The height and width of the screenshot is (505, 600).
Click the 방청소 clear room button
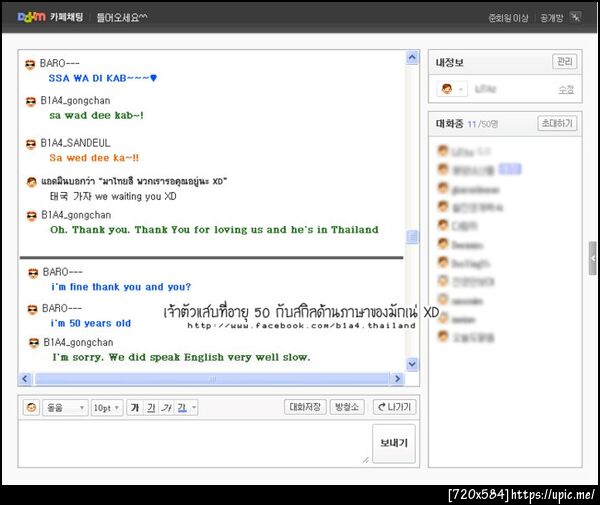347,407
